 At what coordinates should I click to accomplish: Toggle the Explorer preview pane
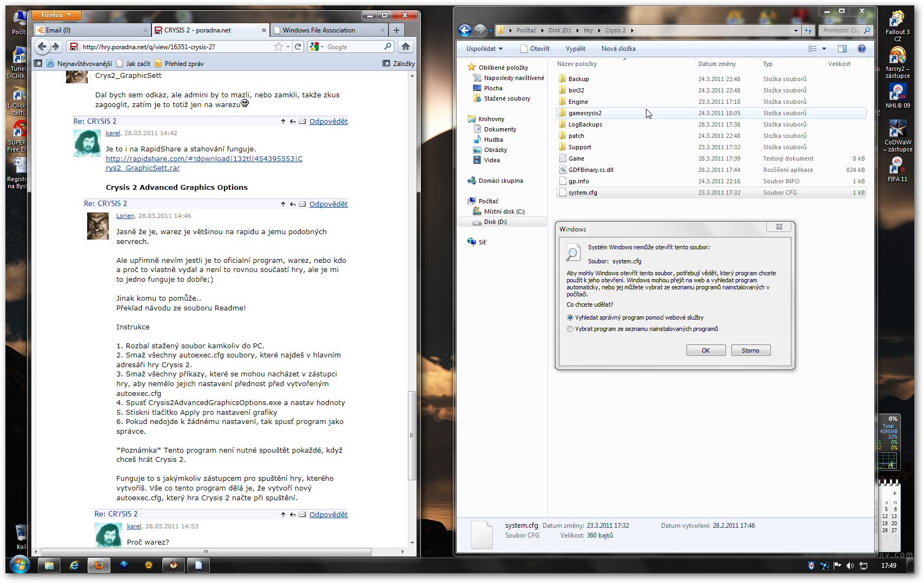tap(842, 49)
